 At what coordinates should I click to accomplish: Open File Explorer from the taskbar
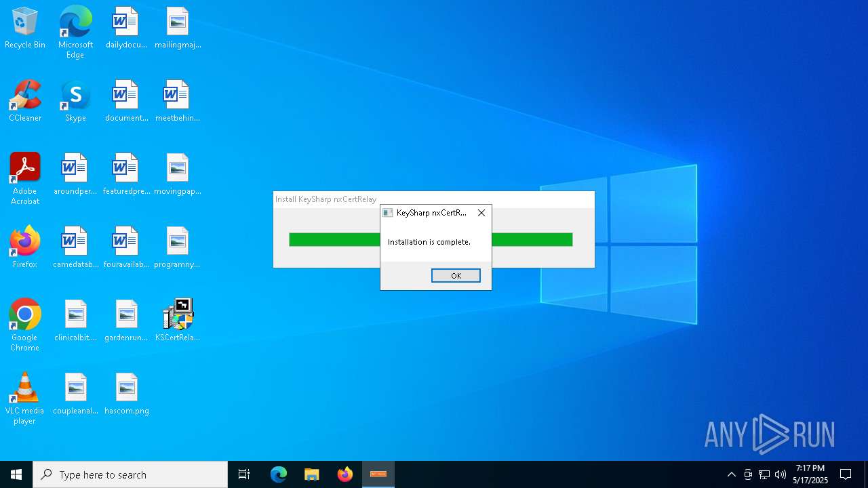pyautogui.click(x=311, y=474)
